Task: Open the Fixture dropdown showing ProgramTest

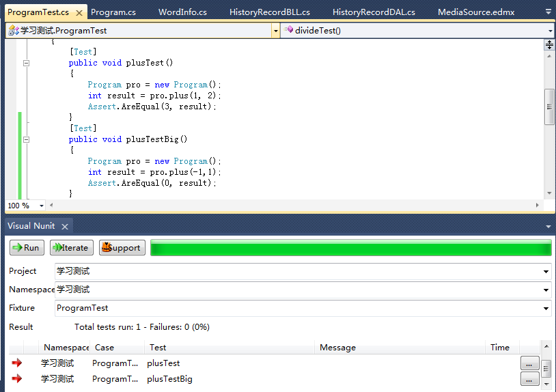Action: coord(546,309)
